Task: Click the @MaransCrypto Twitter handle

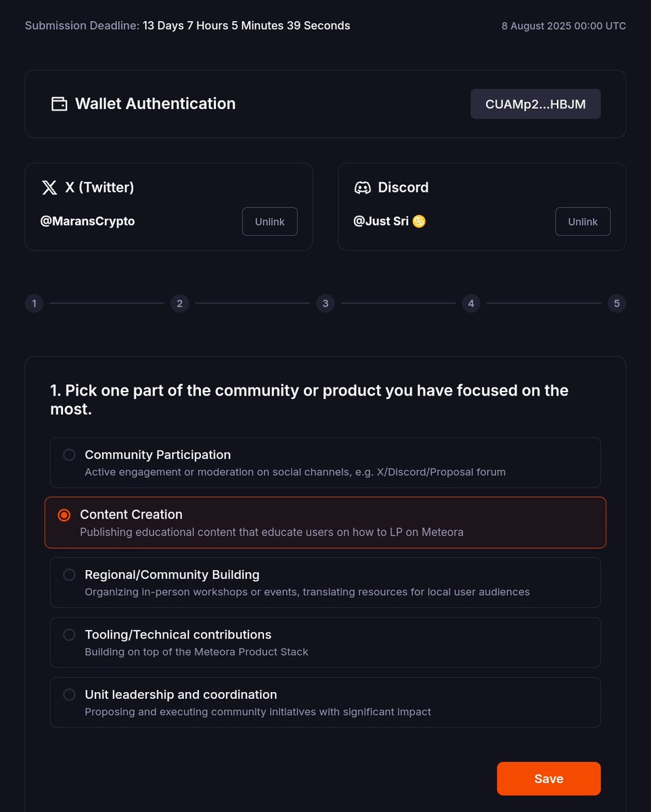Action: tap(87, 221)
